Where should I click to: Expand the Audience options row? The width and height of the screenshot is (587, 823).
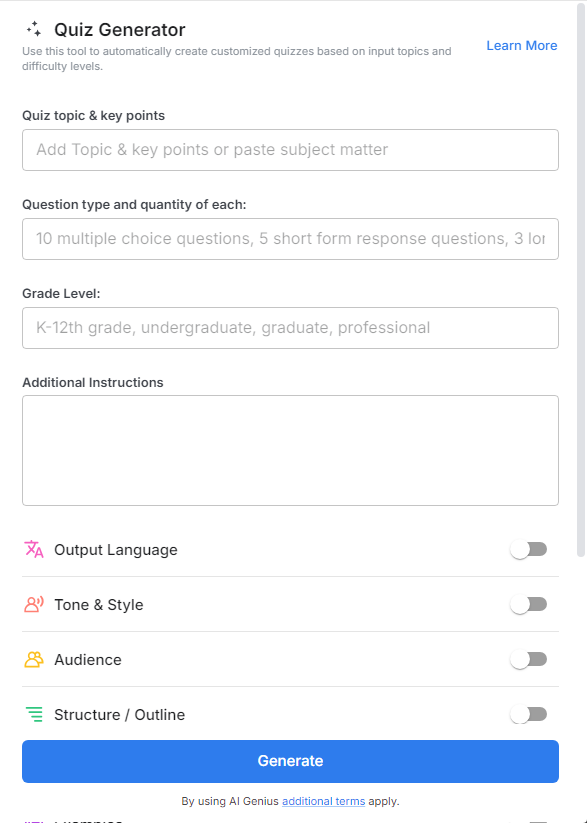[x=89, y=659]
